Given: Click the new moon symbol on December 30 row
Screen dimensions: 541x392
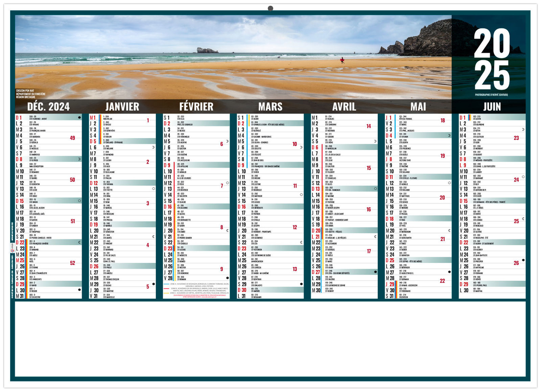Looking at the screenshot, I should [x=79, y=290].
